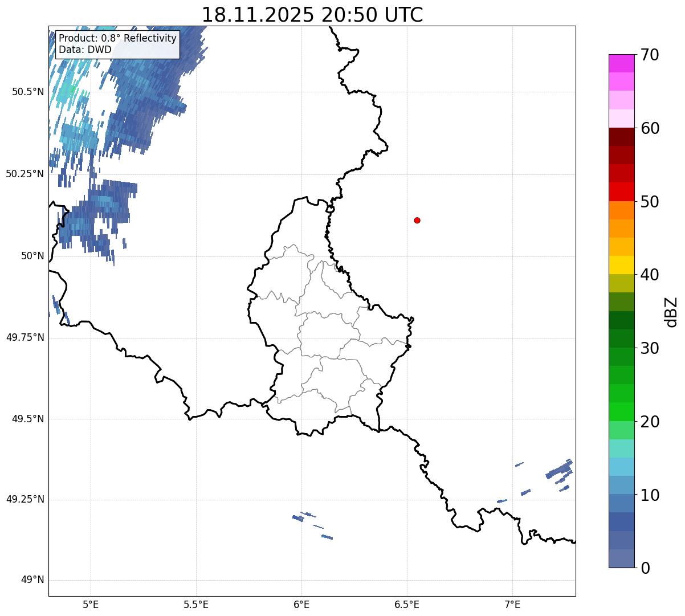Click the 49.75°N latitude label
The width and height of the screenshot is (685, 616).
click(25, 337)
